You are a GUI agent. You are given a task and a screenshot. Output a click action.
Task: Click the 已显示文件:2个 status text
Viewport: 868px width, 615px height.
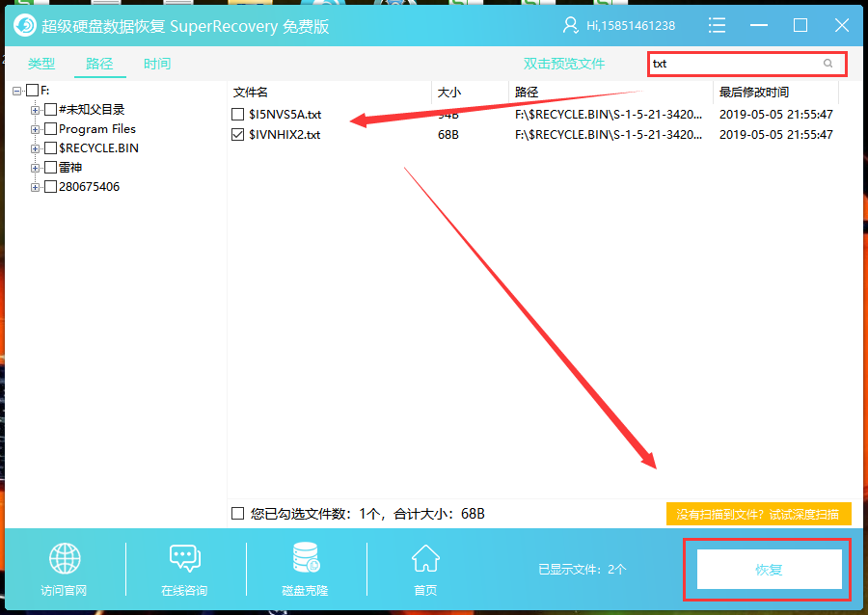[583, 569]
